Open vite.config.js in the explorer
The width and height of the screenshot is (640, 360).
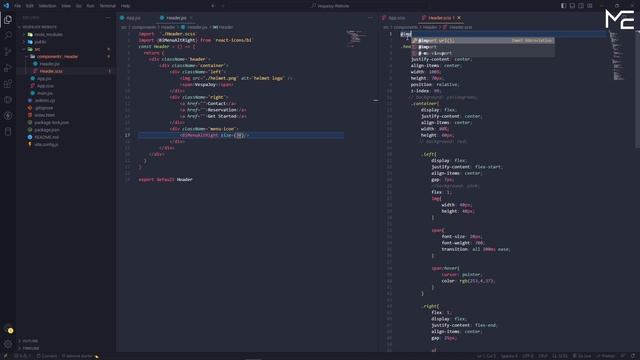pyautogui.click(x=46, y=145)
